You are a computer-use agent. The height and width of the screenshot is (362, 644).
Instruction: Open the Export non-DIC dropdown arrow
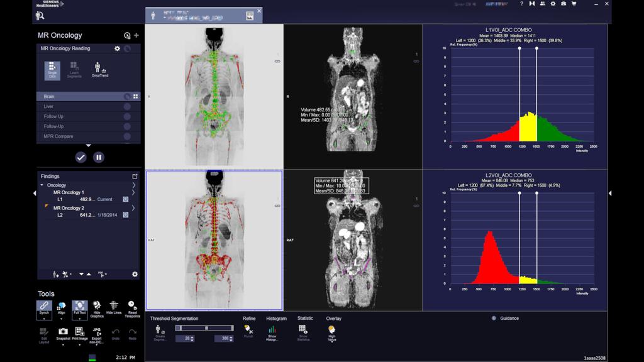[96, 344]
